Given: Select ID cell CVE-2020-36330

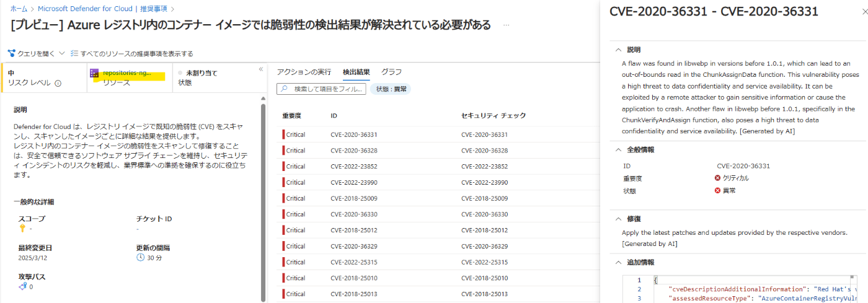Looking at the screenshot, I should (354, 214).
